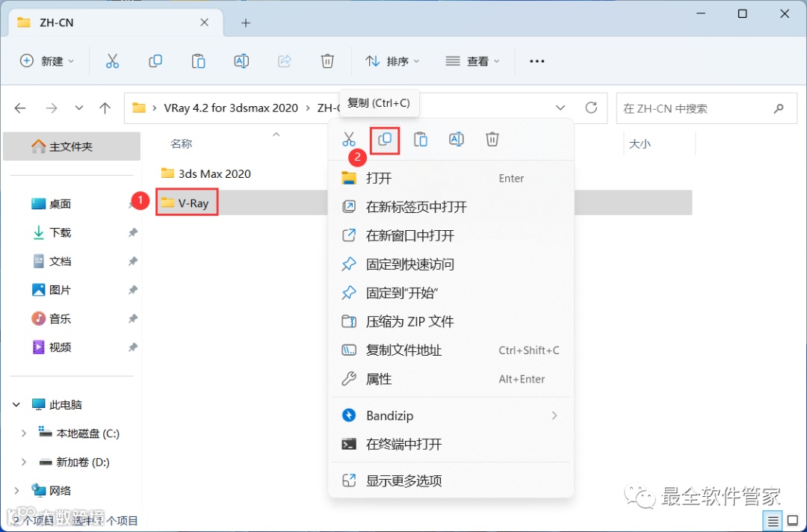Choose 固定到快速访问

(x=451, y=265)
